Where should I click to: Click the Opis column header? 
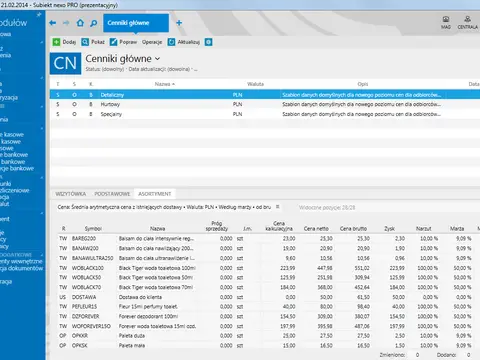pyautogui.click(x=363, y=84)
